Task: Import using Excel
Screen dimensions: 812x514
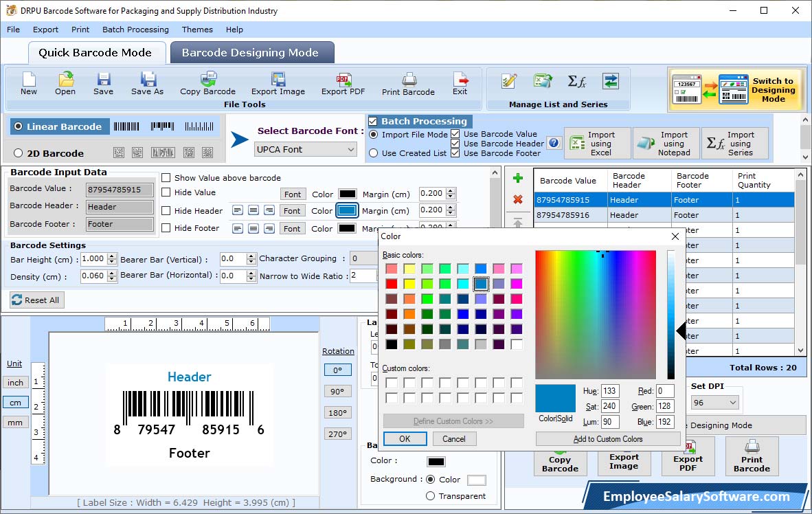Action: pyautogui.click(x=596, y=143)
